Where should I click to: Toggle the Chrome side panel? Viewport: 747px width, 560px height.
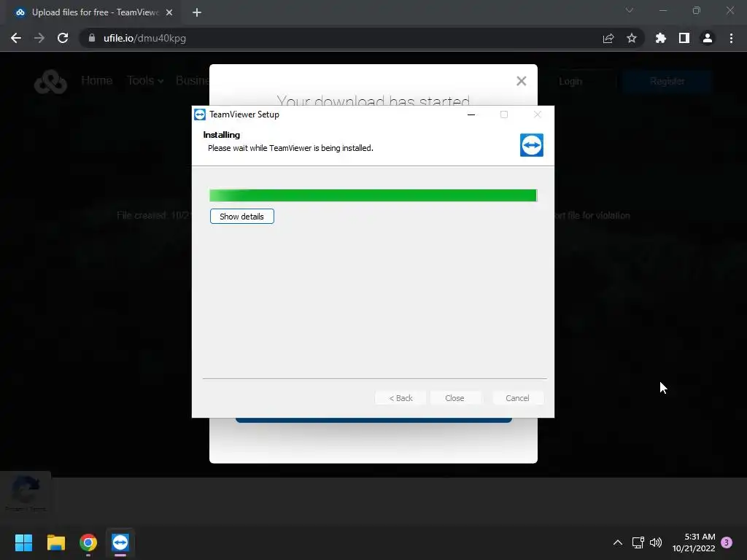(684, 38)
